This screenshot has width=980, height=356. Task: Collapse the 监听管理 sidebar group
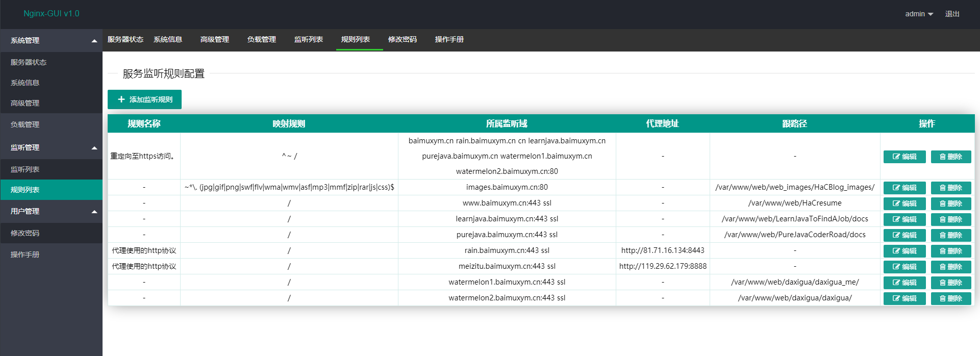click(x=51, y=147)
